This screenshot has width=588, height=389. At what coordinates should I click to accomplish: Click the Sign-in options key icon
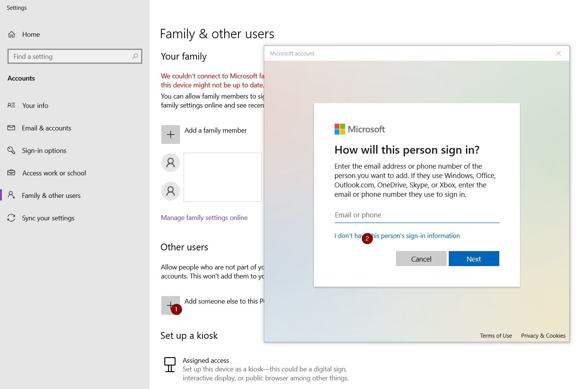click(12, 150)
